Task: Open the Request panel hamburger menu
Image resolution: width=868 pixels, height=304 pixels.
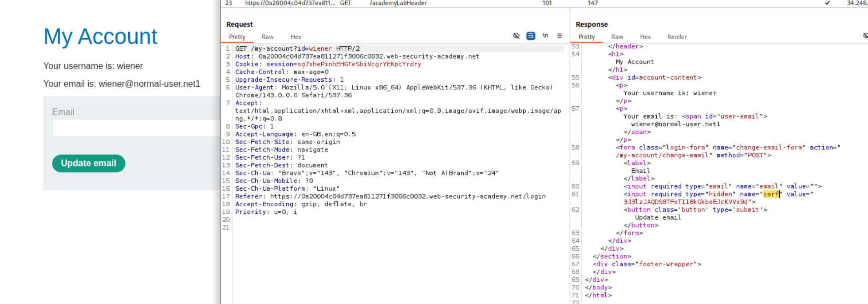Action: pyautogui.click(x=560, y=36)
